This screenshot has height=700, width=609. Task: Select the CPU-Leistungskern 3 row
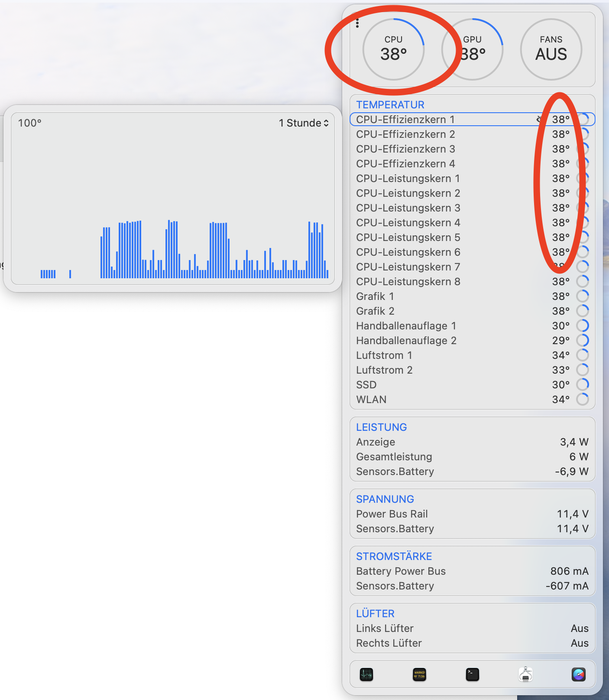pos(472,208)
